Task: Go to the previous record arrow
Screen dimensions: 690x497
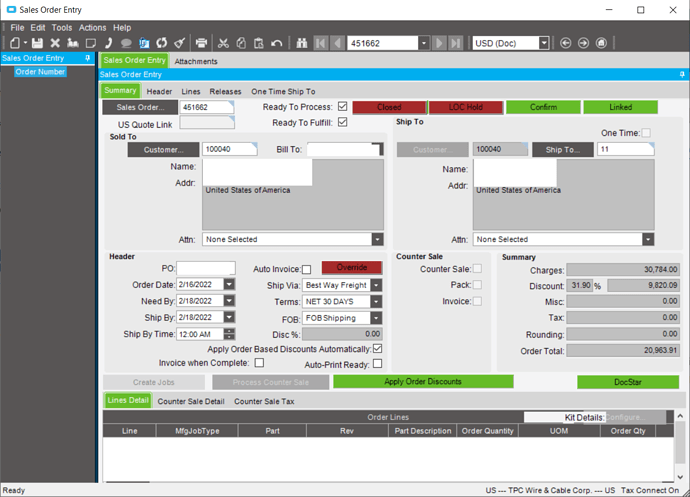Action: click(338, 43)
